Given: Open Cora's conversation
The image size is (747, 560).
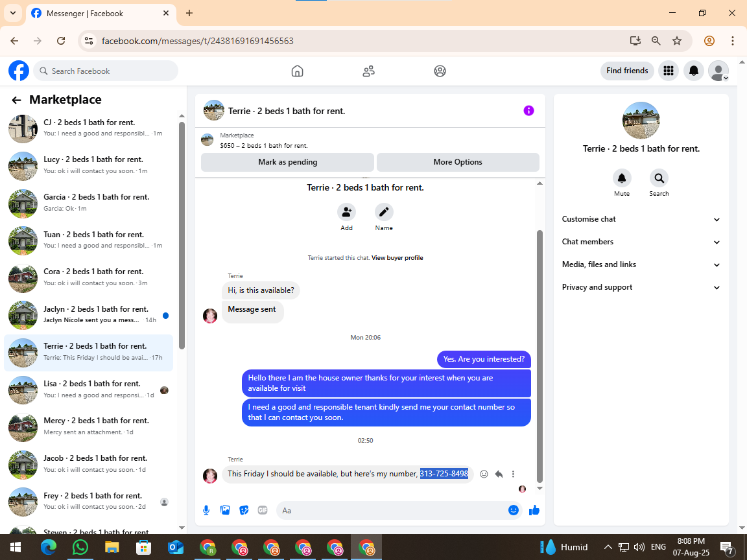Looking at the screenshot, I should click(x=89, y=277).
